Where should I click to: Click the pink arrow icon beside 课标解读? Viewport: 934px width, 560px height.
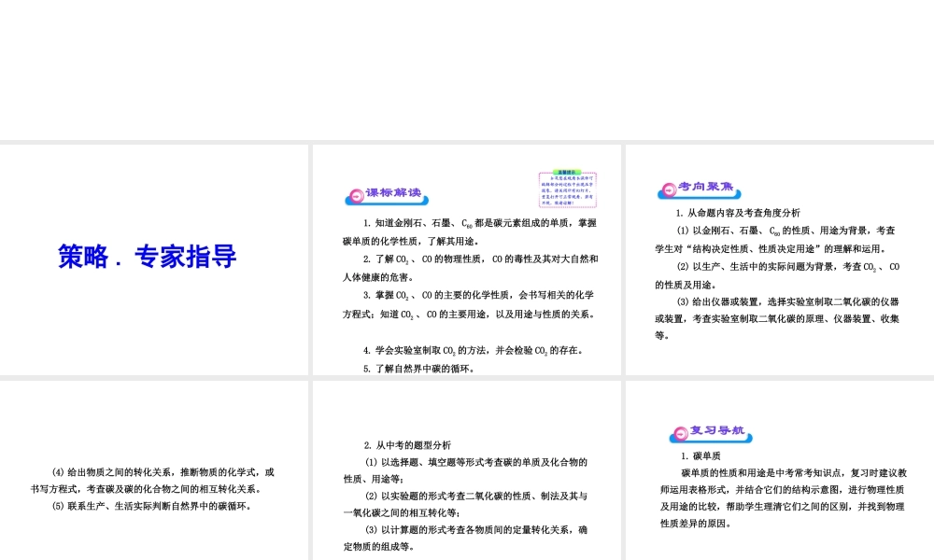356,196
